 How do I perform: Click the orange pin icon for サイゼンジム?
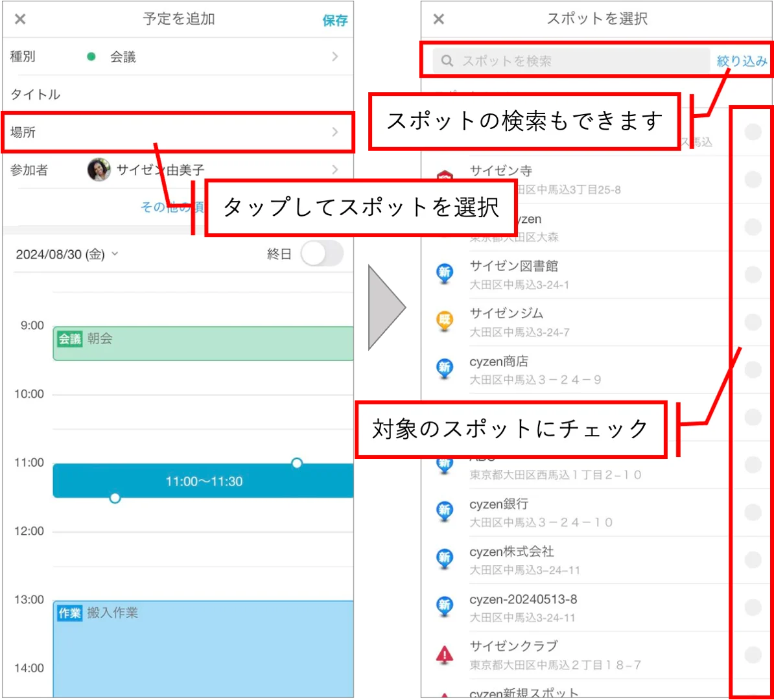coord(445,321)
